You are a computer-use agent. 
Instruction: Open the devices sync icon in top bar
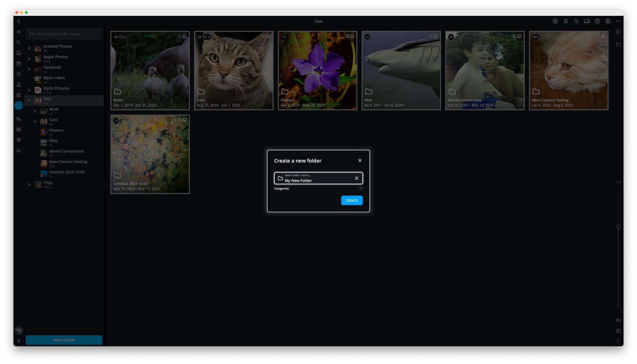tap(586, 21)
